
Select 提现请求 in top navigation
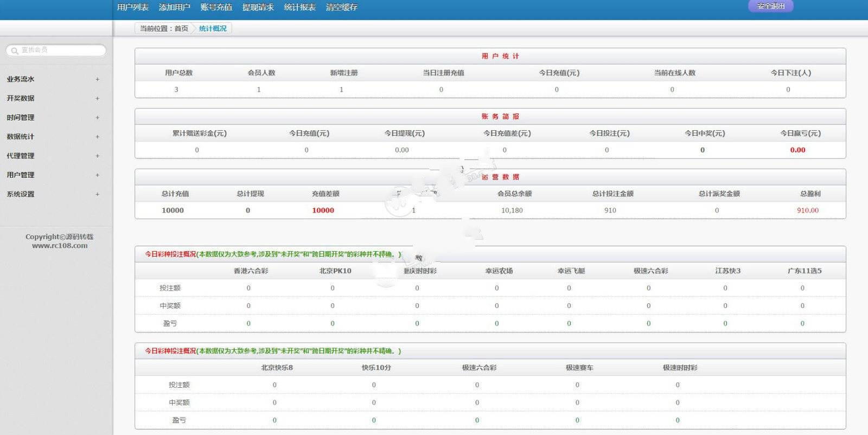pyautogui.click(x=258, y=7)
